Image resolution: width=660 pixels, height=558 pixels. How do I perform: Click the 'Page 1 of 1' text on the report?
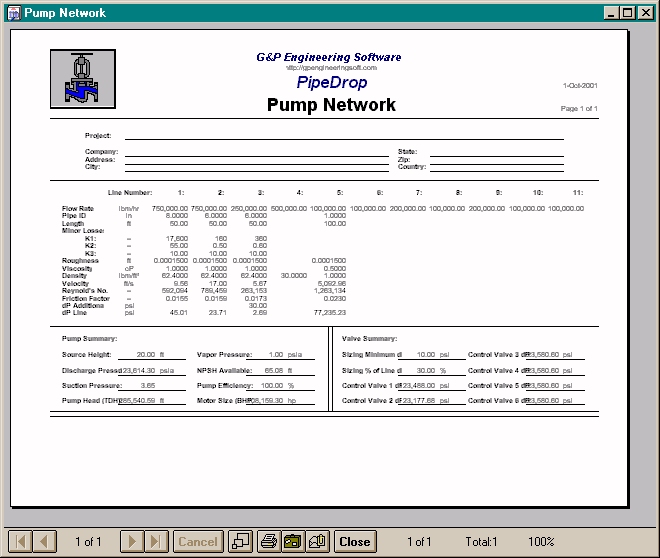[x=579, y=109]
